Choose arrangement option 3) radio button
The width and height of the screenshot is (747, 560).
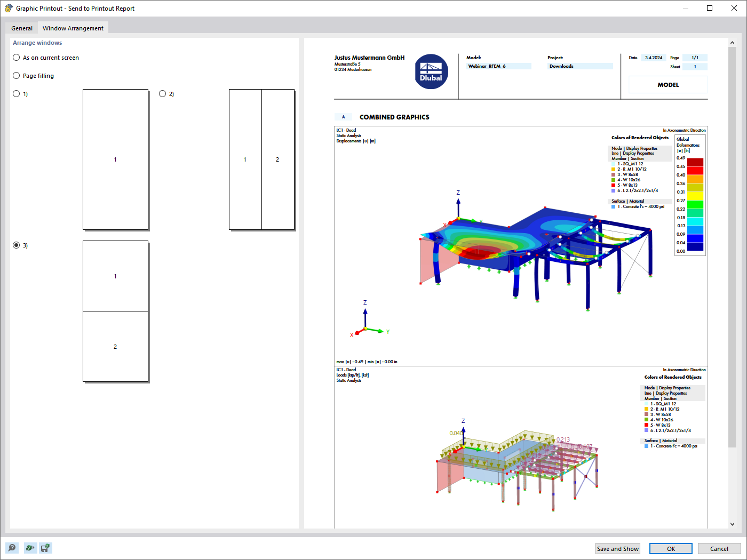(17, 245)
